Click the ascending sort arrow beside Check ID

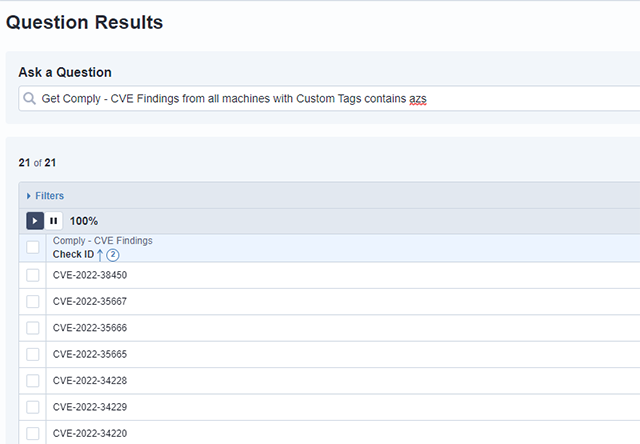pos(100,255)
